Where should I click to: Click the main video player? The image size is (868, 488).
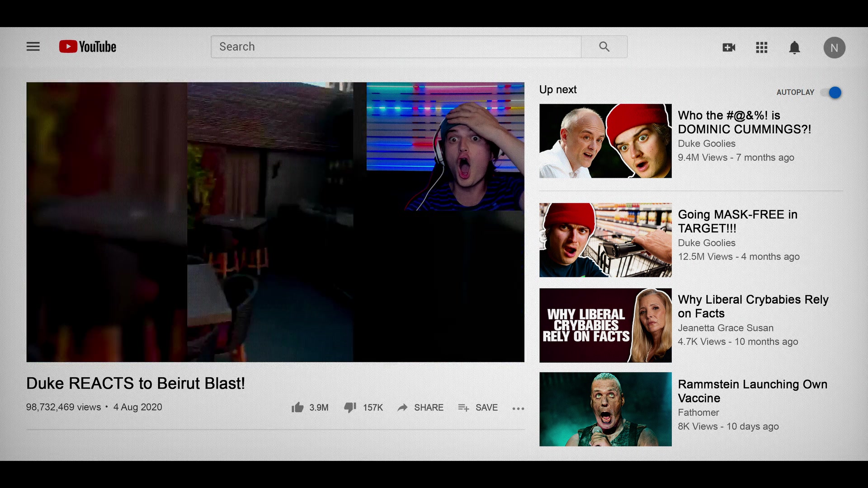(275, 222)
